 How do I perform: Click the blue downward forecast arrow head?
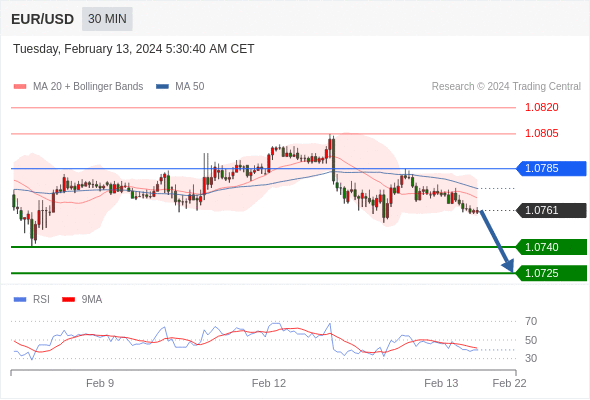[x=508, y=266]
